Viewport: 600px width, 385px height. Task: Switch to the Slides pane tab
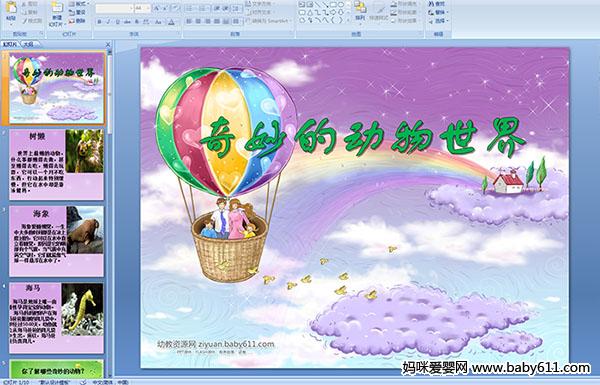pos(10,44)
